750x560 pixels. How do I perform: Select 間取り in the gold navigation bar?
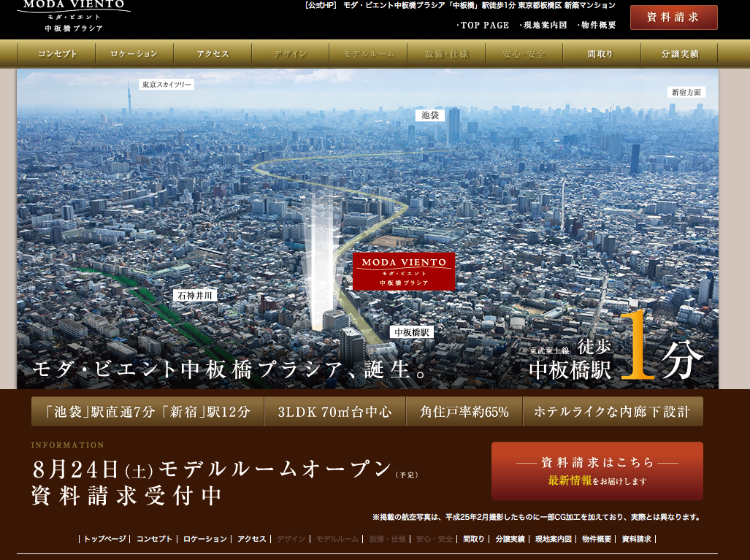point(601,54)
